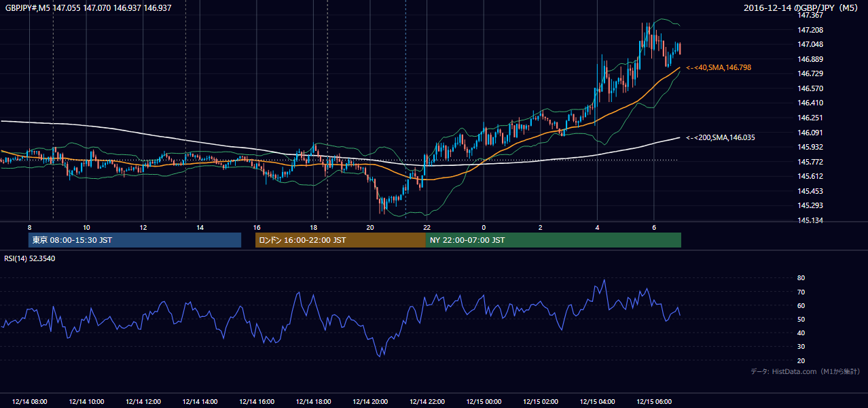Click the 12/14 22:00 time label

pos(427,402)
